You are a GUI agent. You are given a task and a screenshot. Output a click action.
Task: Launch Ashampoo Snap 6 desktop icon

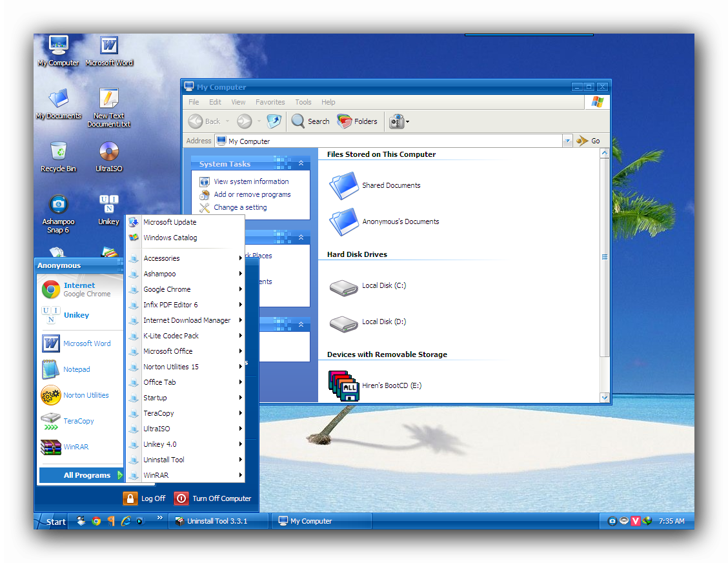[x=59, y=214]
